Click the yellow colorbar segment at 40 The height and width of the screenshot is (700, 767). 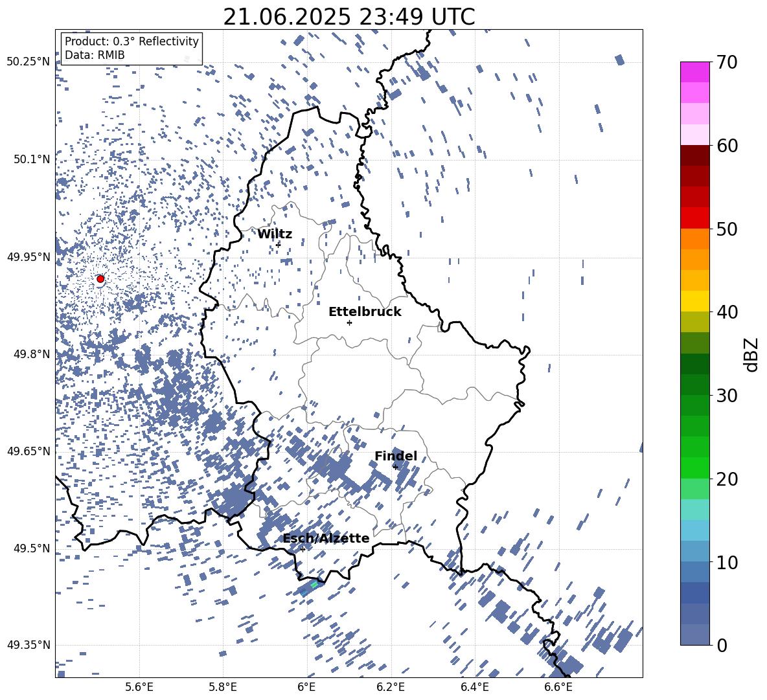(x=694, y=301)
